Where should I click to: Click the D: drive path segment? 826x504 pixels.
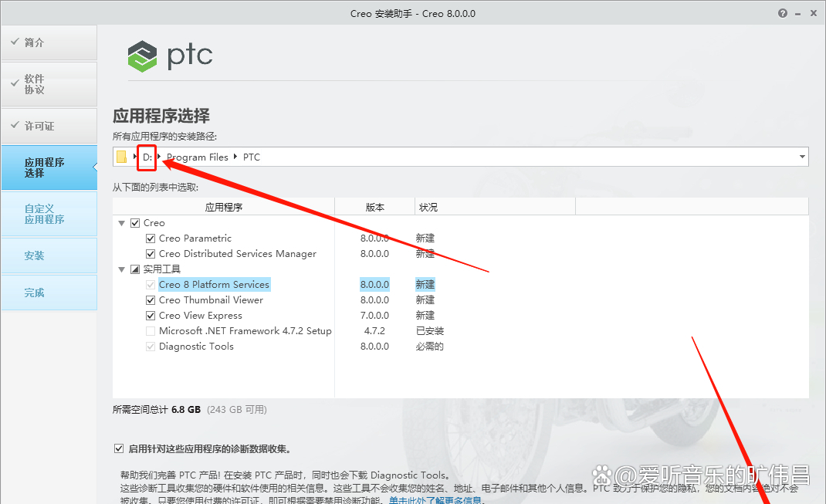(147, 157)
